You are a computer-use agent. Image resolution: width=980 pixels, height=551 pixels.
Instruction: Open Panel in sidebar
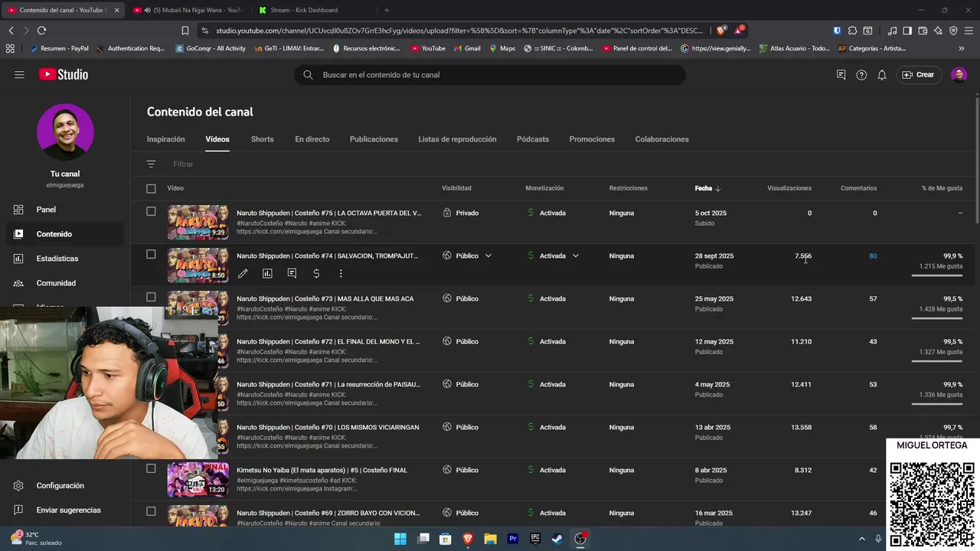point(65,210)
